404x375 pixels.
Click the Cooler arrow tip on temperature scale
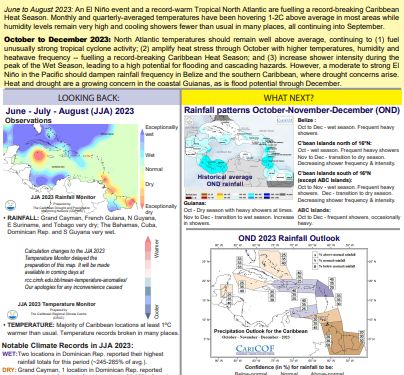click(148, 315)
